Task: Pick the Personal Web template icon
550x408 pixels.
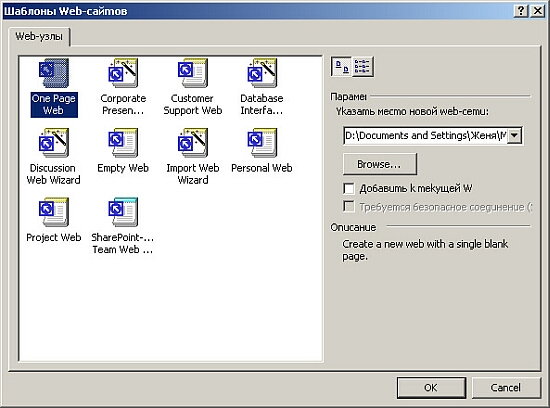Action: 262,142
